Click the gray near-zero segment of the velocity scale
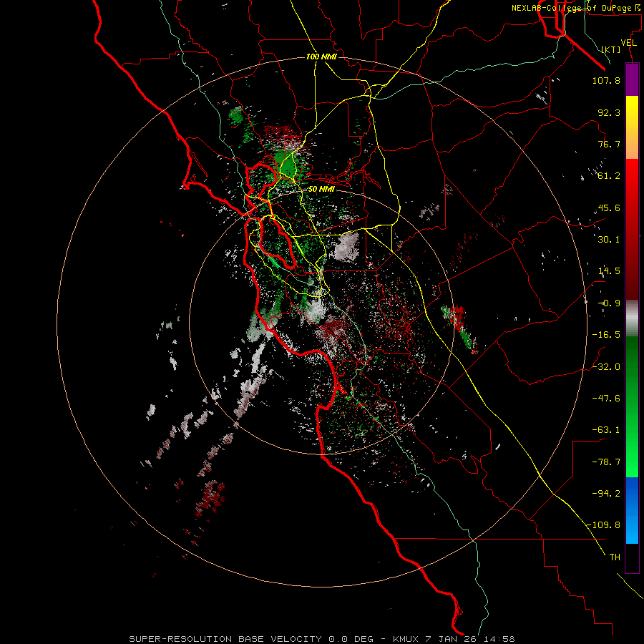This screenshot has height=644, width=644. click(x=632, y=318)
